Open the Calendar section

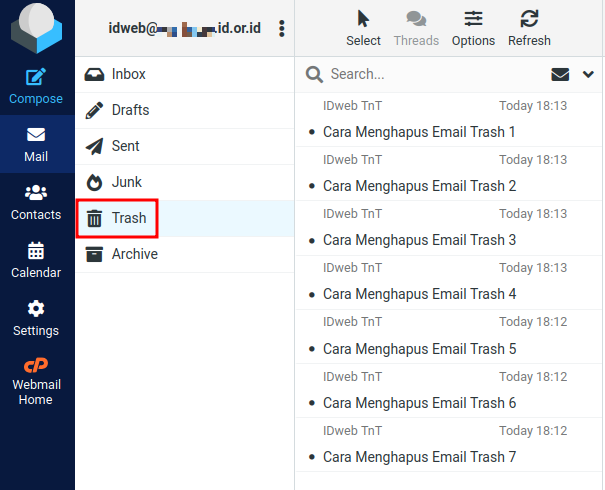pyautogui.click(x=36, y=260)
